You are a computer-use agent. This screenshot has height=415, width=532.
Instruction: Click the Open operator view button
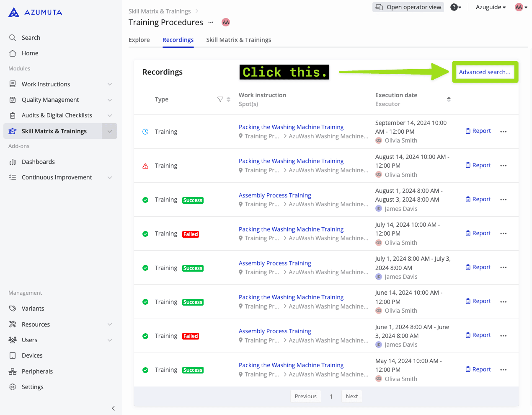tap(408, 7)
